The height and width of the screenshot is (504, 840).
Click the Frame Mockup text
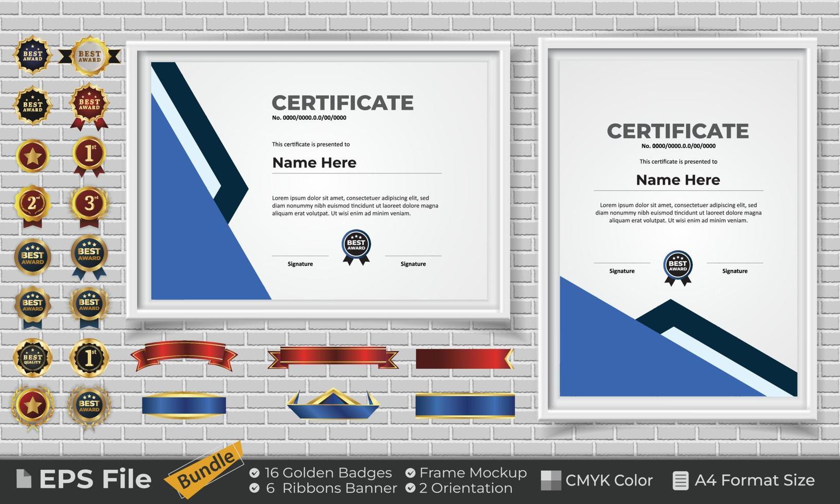473,473
